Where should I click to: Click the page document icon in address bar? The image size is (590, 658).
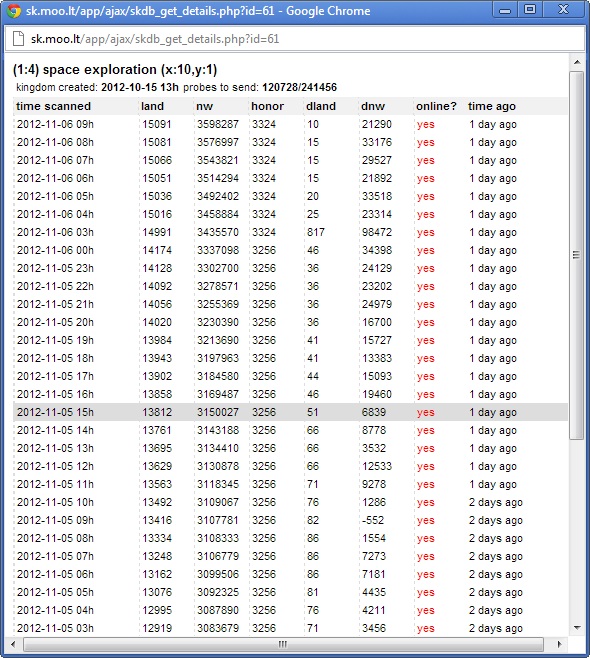(x=18, y=39)
